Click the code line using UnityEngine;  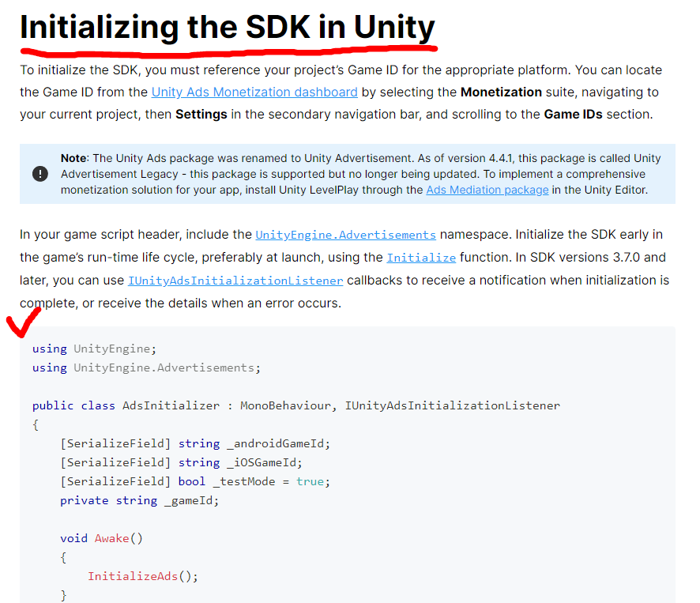[94, 349]
